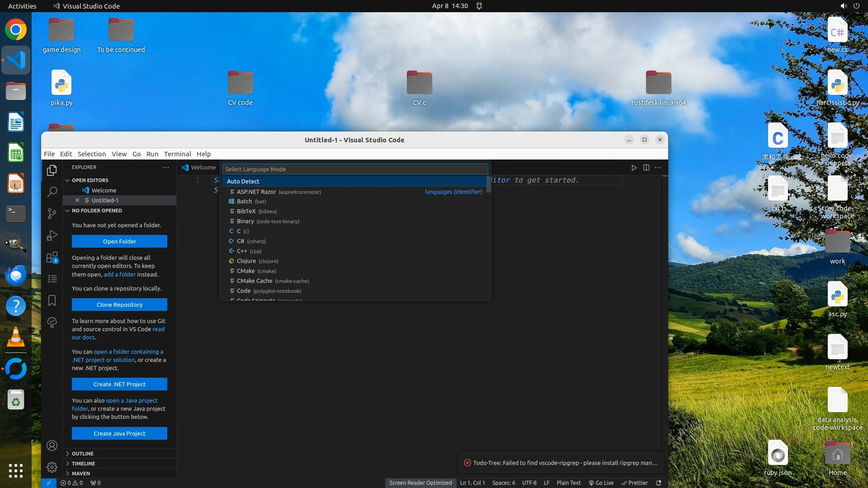Open the Manage gear settings icon

pos(52,467)
